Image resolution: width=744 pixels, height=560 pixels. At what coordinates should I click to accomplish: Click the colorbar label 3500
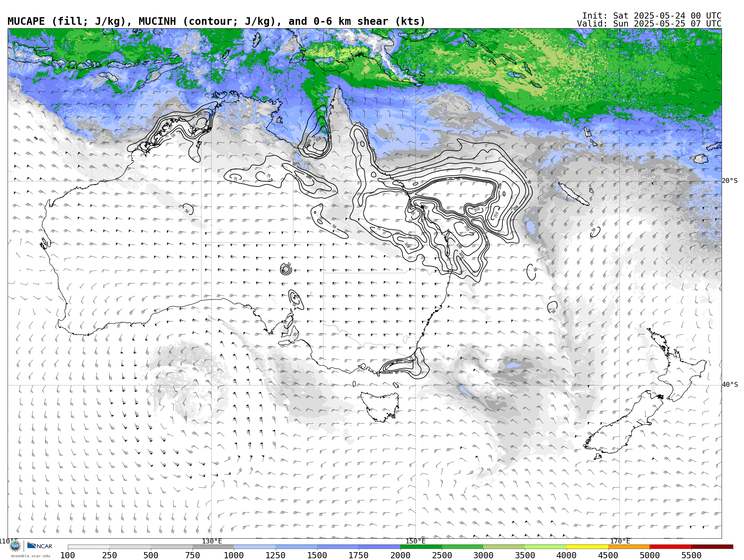point(525,555)
